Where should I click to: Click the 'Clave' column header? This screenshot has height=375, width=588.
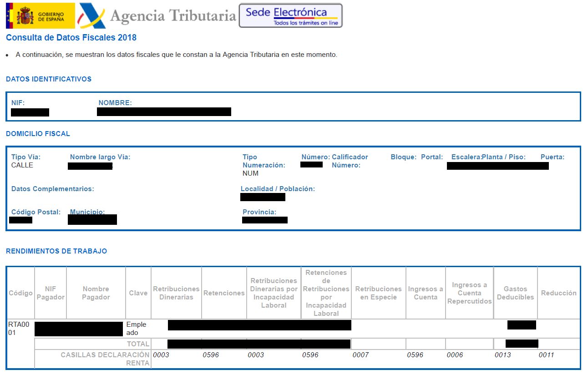(x=138, y=293)
